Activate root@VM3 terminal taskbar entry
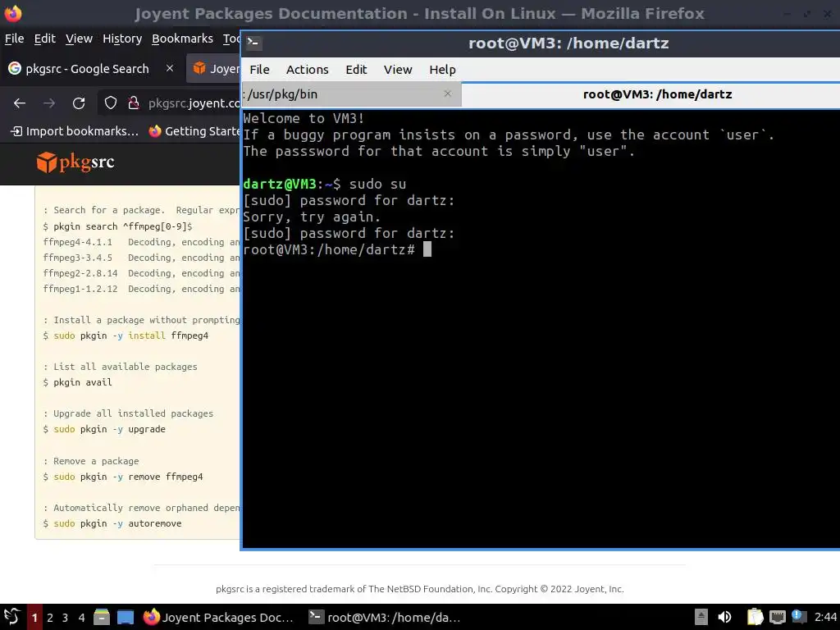Viewport: 840px width, 630px height. point(385,617)
